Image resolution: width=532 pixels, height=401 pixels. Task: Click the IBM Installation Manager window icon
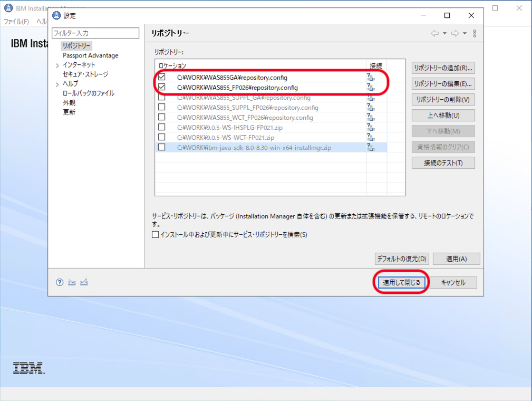(8, 8)
